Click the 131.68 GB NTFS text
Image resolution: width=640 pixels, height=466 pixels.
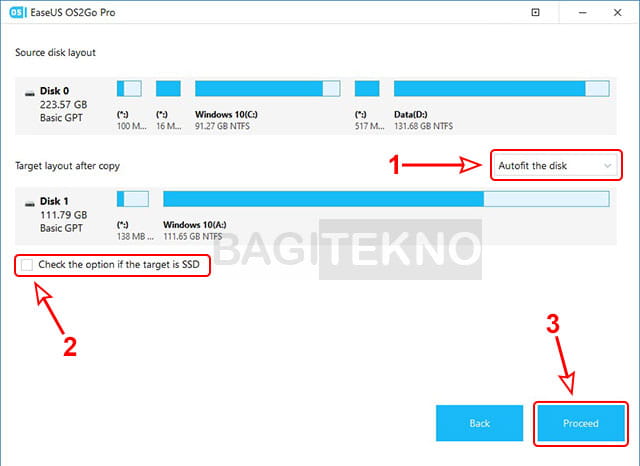pos(423,126)
